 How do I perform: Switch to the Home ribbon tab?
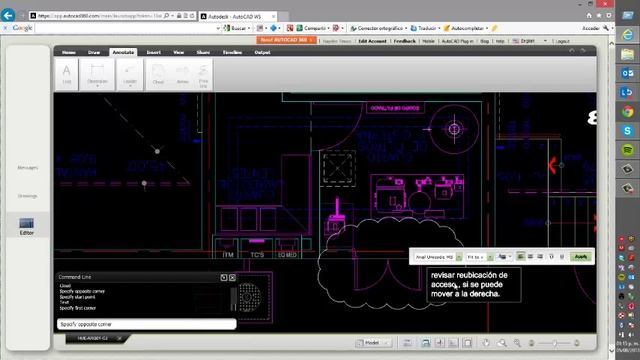(x=69, y=52)
